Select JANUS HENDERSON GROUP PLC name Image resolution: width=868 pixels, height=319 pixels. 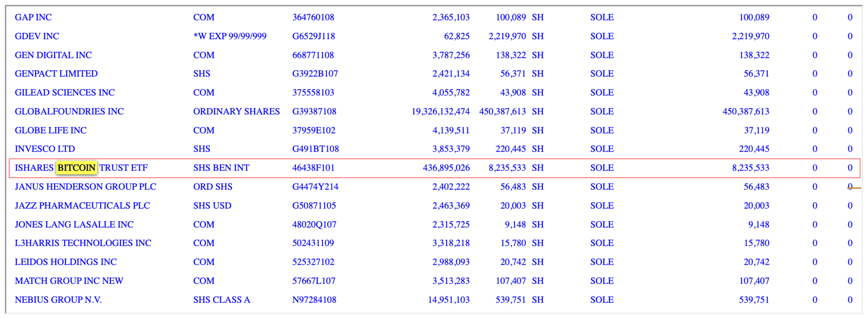pos(85,186)
